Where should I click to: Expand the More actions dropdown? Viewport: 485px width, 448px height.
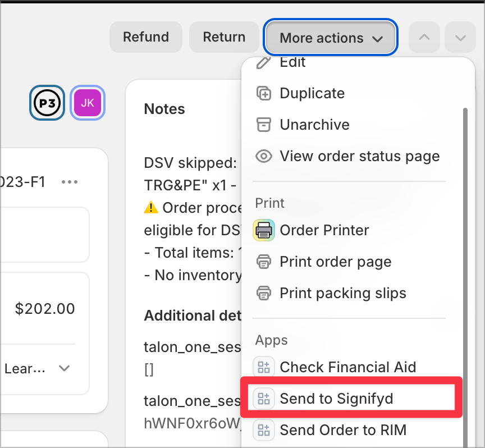click(331, 37)
